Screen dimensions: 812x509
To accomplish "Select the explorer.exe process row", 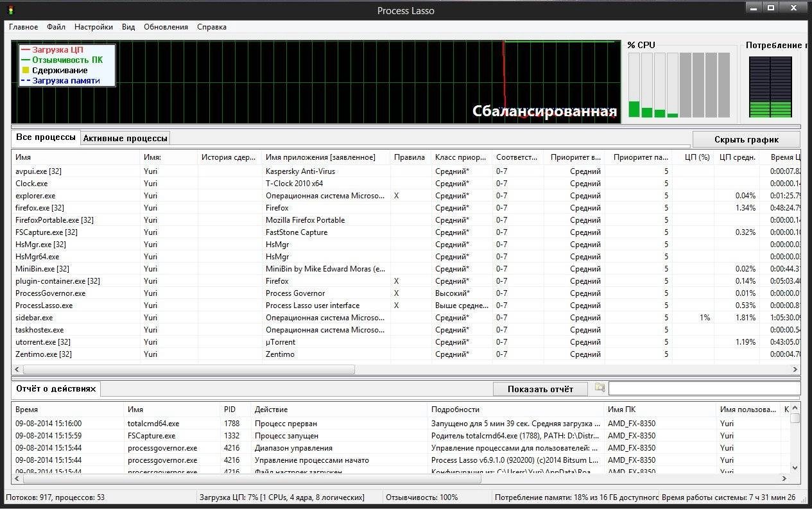I will pyautogui.click(x=406, y=196).
